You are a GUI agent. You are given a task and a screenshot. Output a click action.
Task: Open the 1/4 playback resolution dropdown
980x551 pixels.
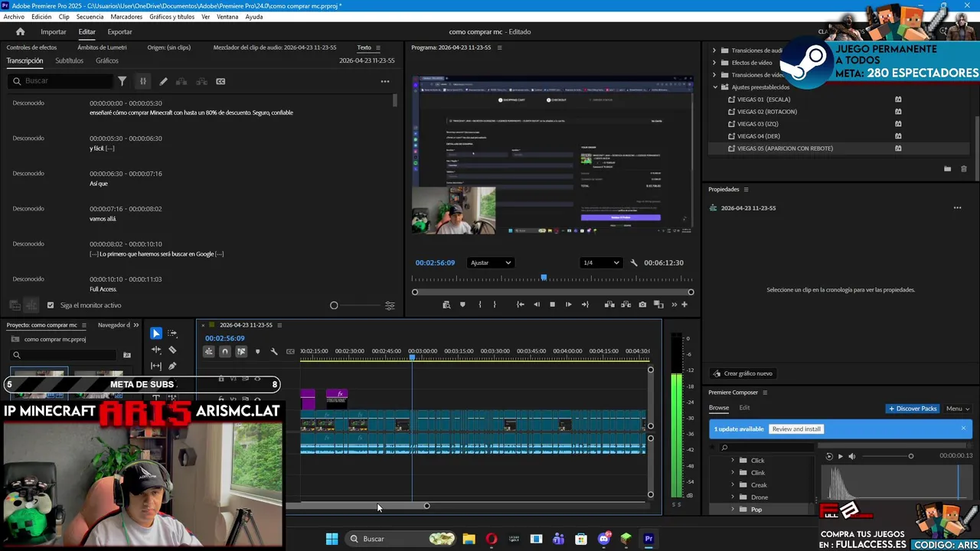point(601,262)
